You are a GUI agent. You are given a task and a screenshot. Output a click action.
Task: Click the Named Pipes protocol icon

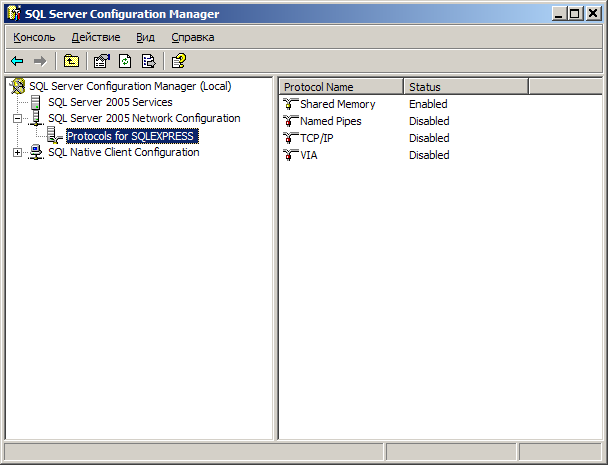[290, 121]
